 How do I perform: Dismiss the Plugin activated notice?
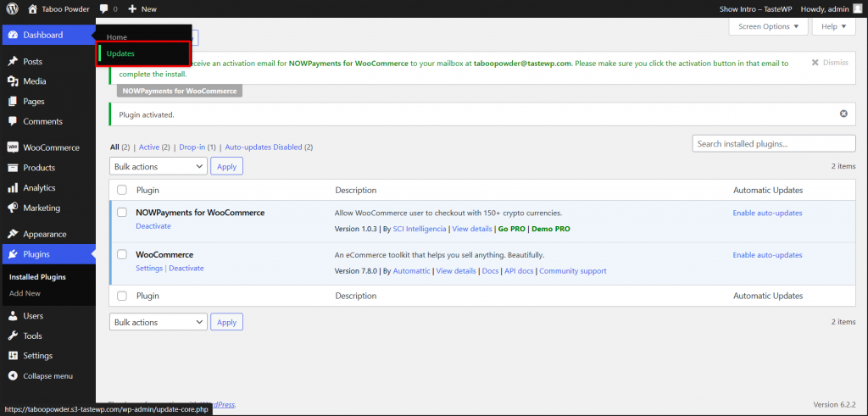tap(843, 114)
